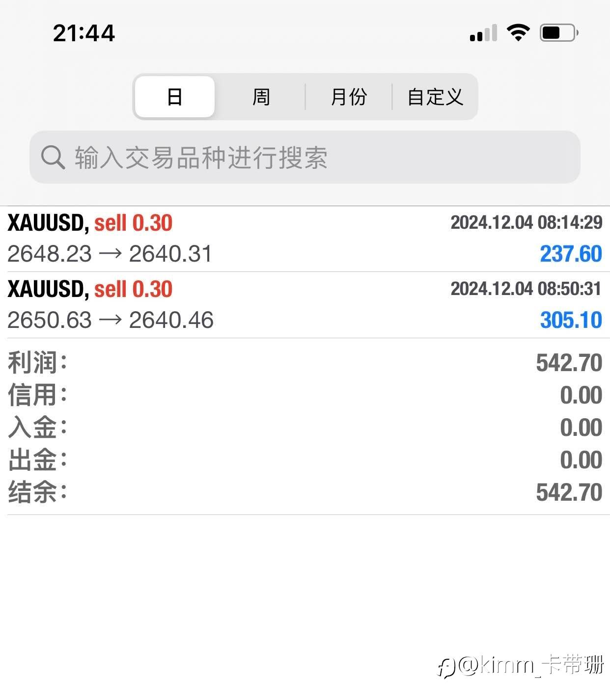Viewport: 610px width, 700px height.
Task: Switch to the 月份 (month) tab
Action: 349,97
